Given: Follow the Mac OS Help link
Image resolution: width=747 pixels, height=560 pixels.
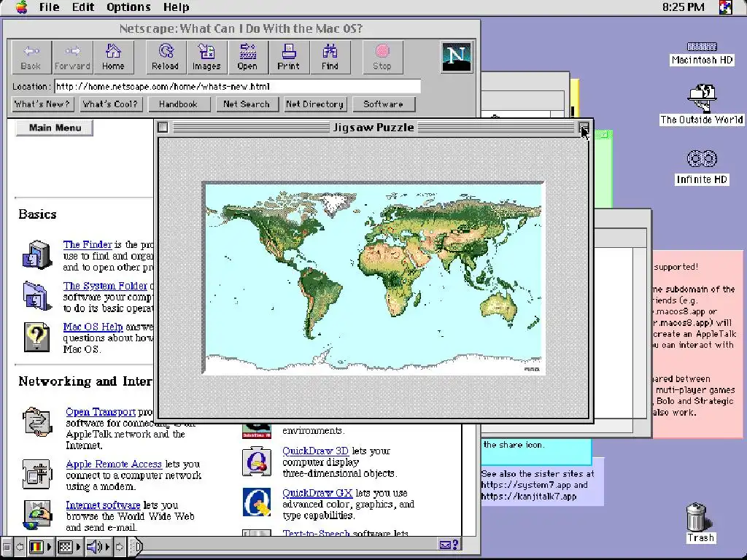Looking at the screenshot, I should pyautogui.click(x=93, y=327).
